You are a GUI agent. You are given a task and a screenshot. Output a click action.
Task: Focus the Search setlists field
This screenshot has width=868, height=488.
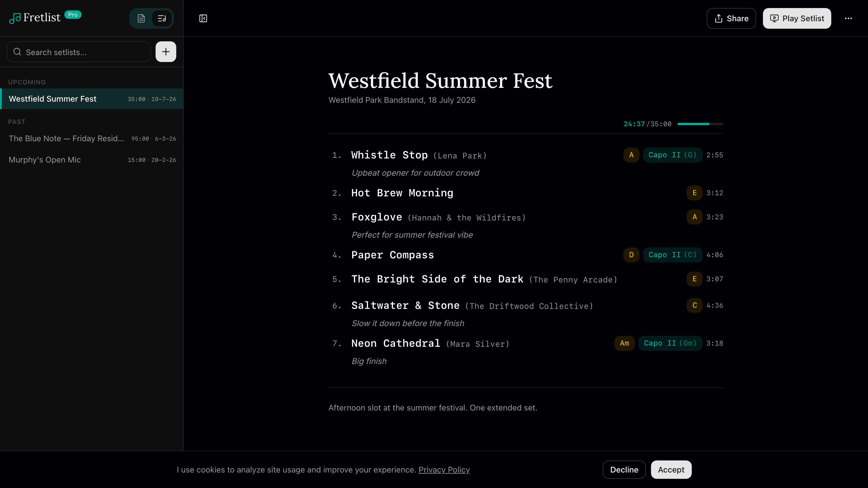point(79,52)
